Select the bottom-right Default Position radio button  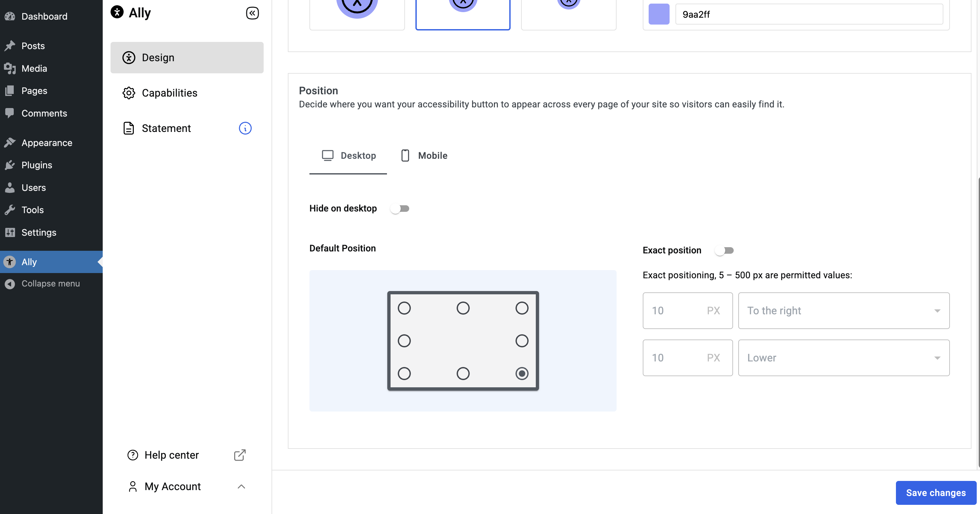point(522,373)
